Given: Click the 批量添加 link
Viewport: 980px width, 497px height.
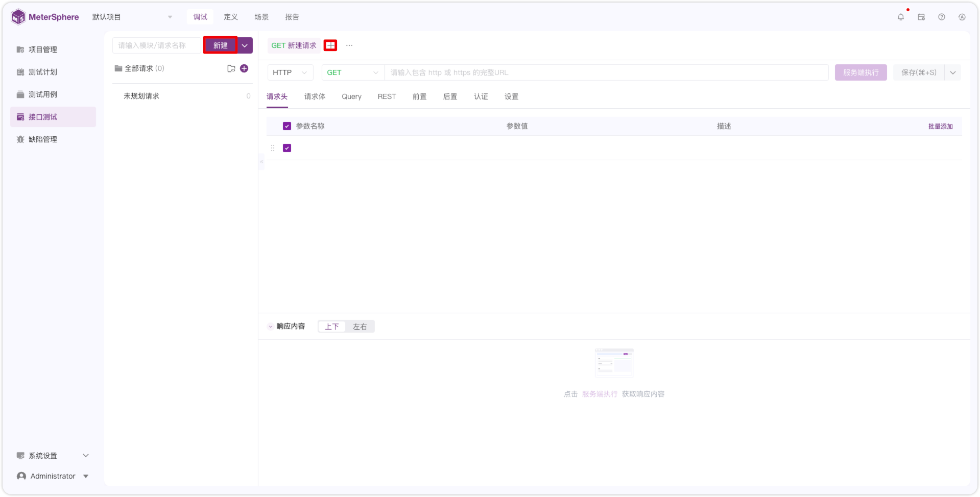Looking at the screenshot, I should pyautogui.click(x=941, y=127).
